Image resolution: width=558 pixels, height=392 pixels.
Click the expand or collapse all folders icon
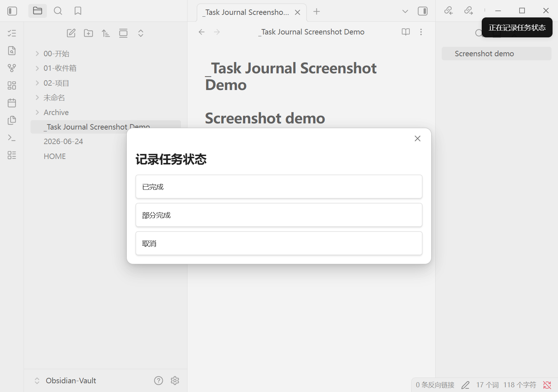141,33
